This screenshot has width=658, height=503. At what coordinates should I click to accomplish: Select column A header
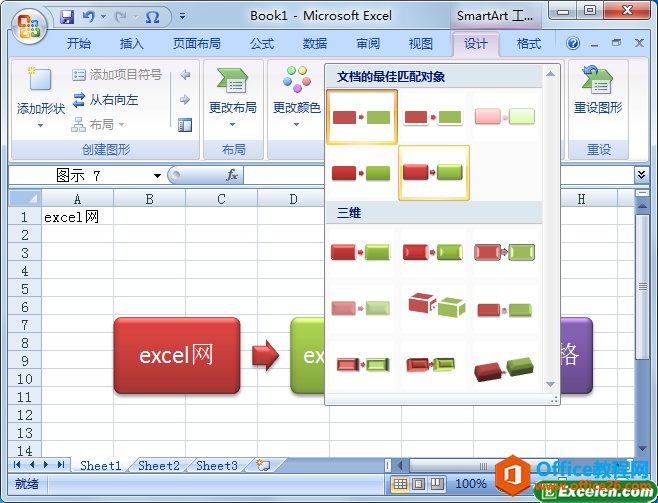pos(77,199)
